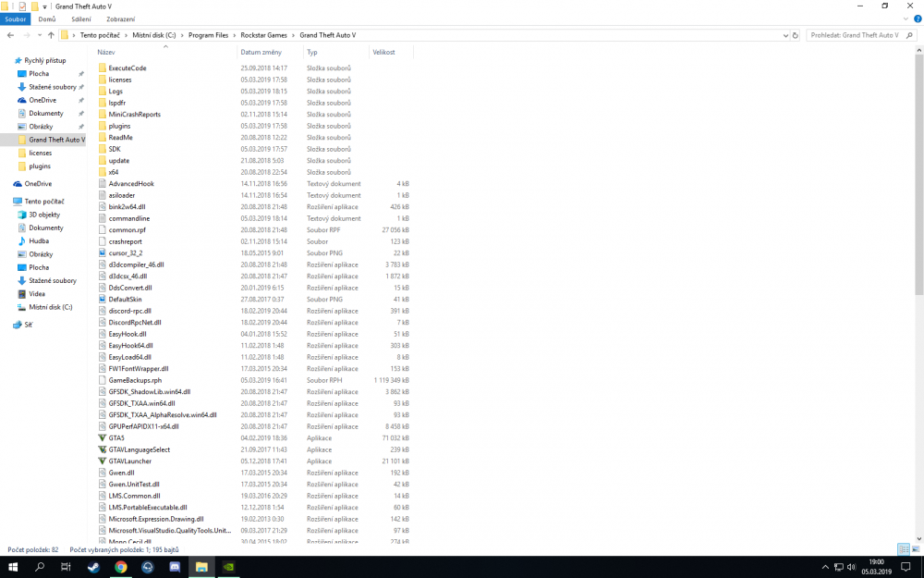Select the GTAVLauncher application icon
The width and height of the screenshot is (924, 578).
click(x=102, y=461)
